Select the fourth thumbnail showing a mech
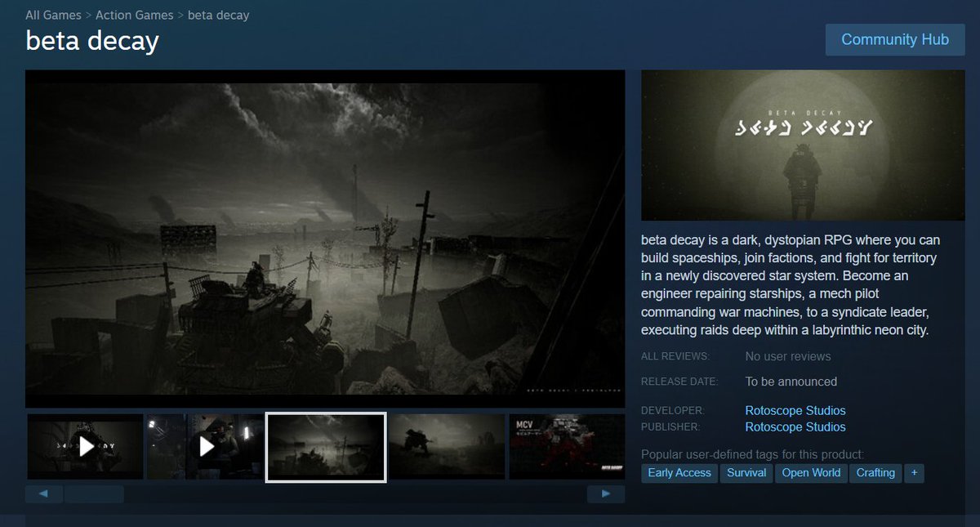 tap(447, 446)
